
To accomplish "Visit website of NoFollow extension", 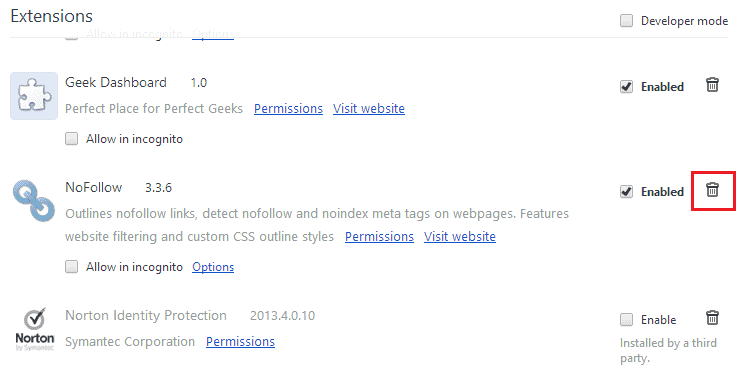I will tap(460, 237).
